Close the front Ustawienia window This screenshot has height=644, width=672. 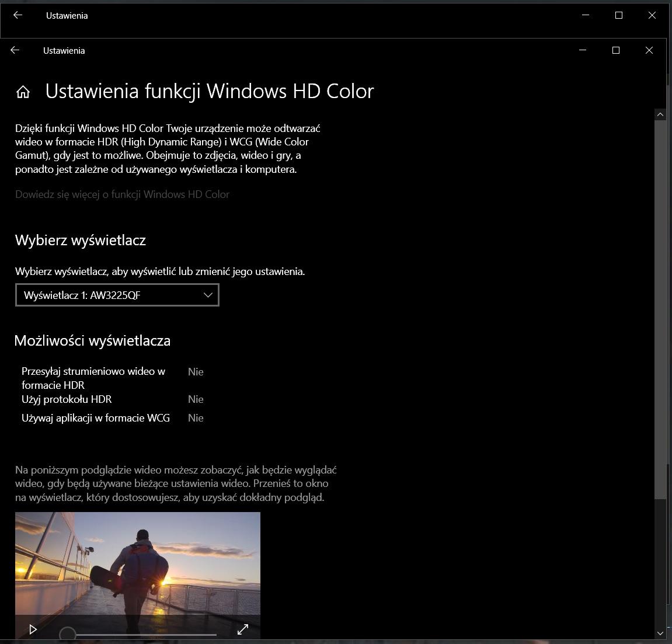pyautogui.click(x=649, y=51)
